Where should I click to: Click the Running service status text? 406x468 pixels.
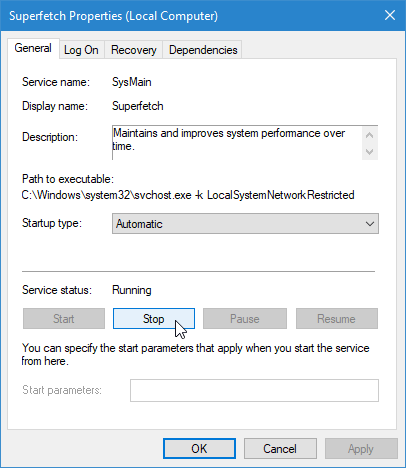tap(132, 290)
